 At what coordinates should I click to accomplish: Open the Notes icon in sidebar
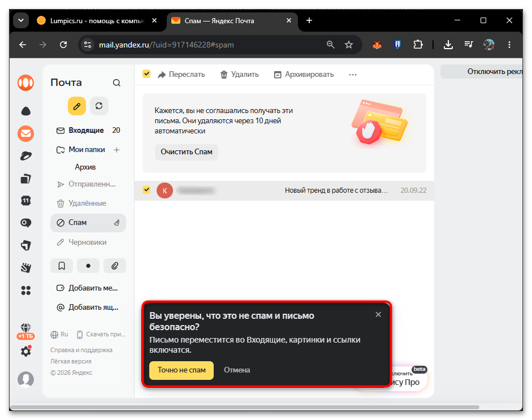point(26,245)
